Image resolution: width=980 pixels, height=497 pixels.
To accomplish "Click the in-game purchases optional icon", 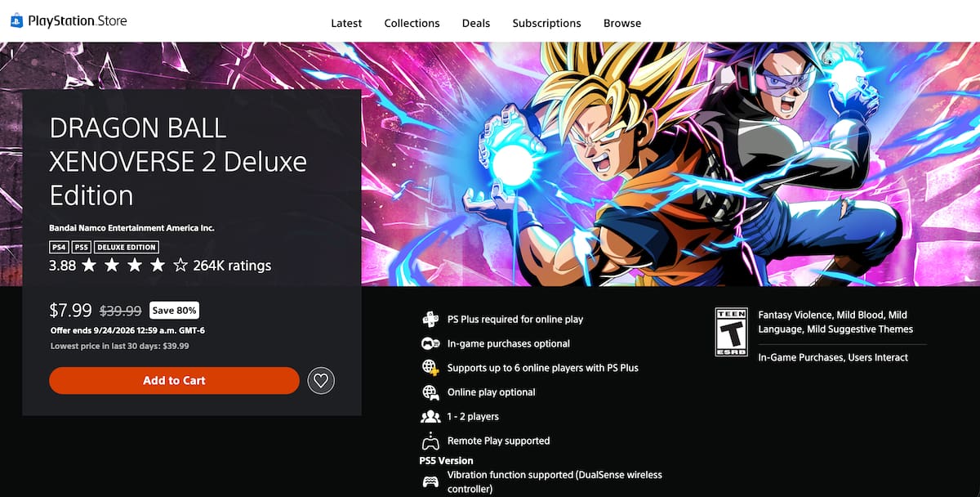I will tap(430, 343).
